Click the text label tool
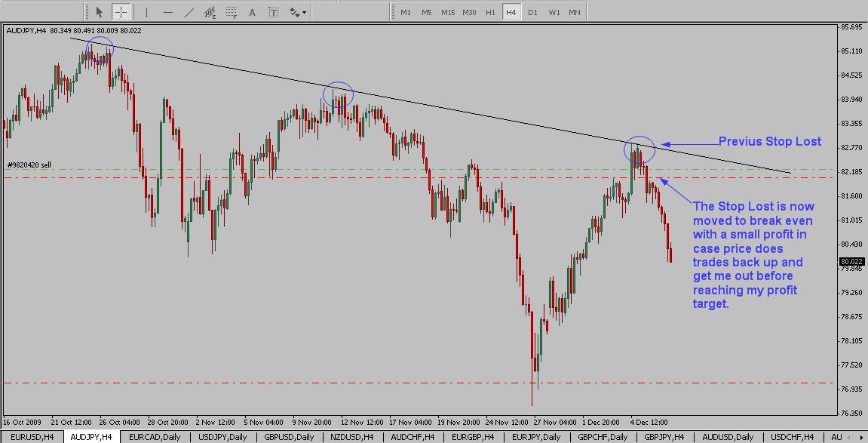Image resolution: width=868 pixels, height=443 pixels. [x=273, y=12]
